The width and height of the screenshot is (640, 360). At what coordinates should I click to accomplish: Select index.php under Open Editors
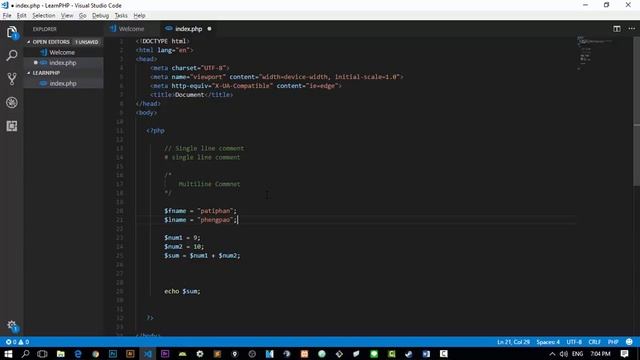[63, 62]
